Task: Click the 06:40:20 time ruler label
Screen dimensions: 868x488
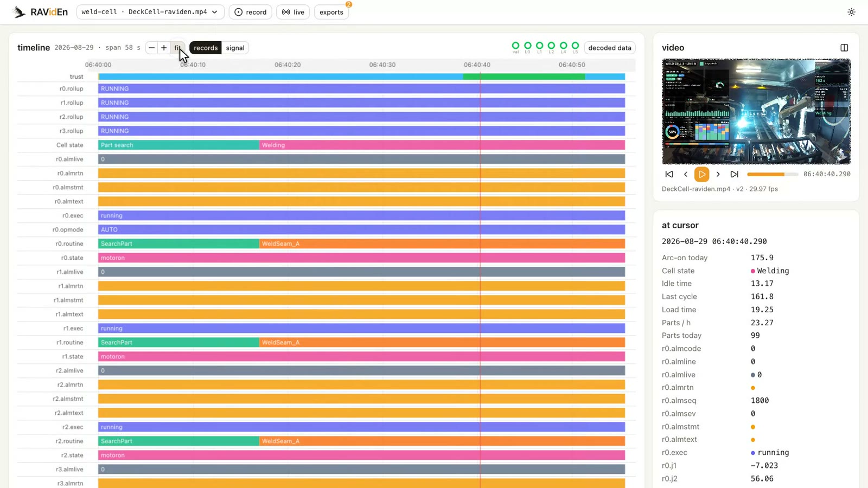Action: [x=288, y=65]
